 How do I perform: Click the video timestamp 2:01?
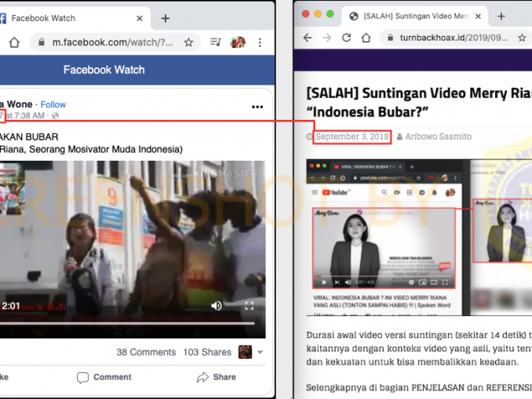click(11, 307)
